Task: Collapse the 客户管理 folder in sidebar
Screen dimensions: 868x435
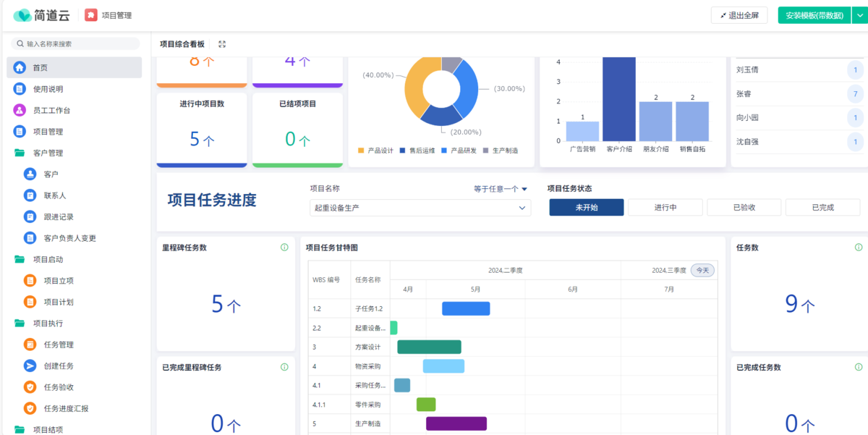Action: [20, 153]
